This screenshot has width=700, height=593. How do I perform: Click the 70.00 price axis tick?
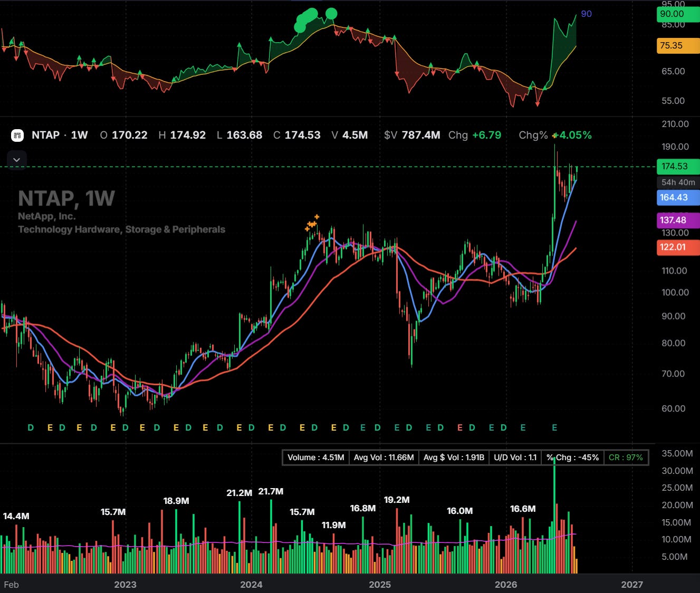(674, 374)
